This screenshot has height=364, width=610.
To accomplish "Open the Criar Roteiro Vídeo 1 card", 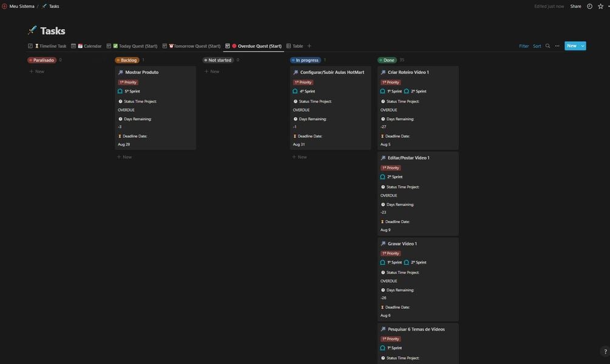I will [418, 108].
